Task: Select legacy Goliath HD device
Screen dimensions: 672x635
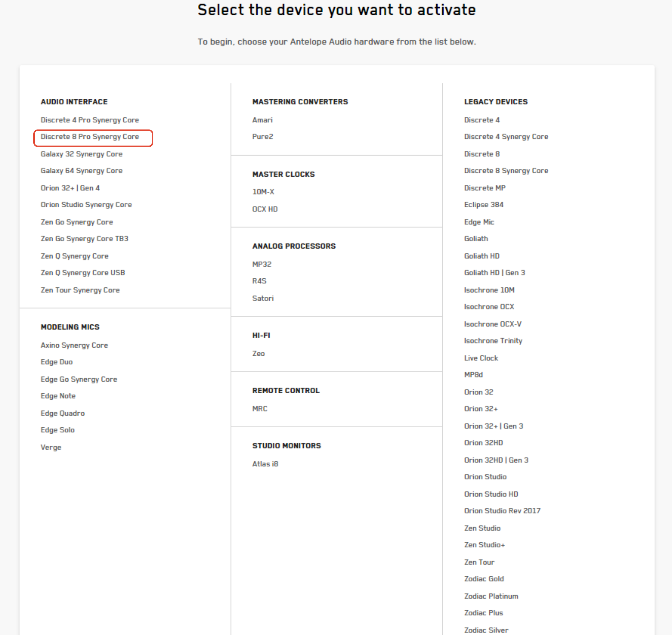Action: pyautogui.click(x=482, y=256)
